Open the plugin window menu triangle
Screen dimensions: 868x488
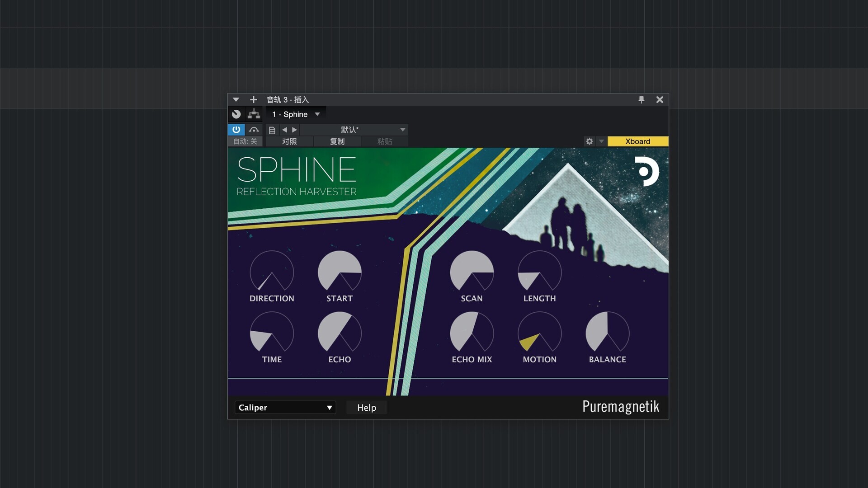click(236, 99)
